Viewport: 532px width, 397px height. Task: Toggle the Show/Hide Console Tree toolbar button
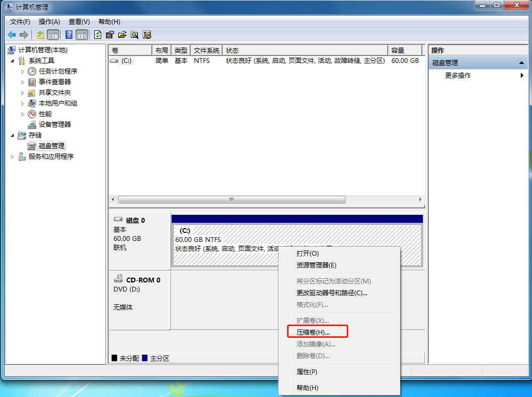53,35
